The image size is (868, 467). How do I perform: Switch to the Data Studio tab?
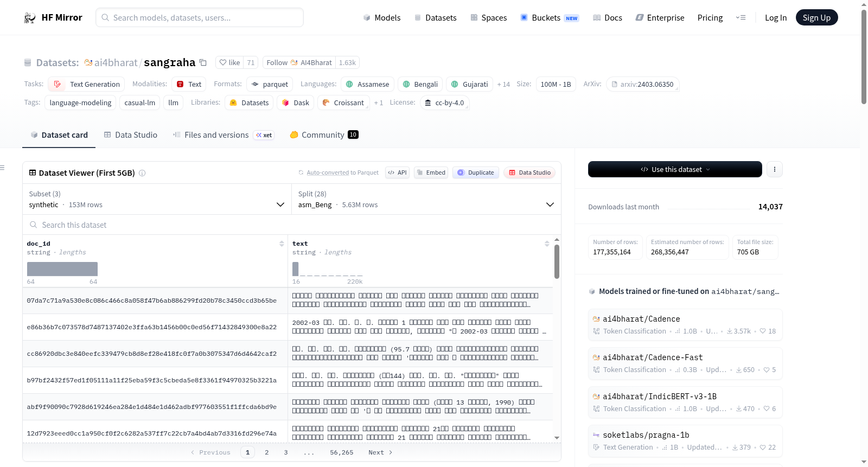click(131, 135)
